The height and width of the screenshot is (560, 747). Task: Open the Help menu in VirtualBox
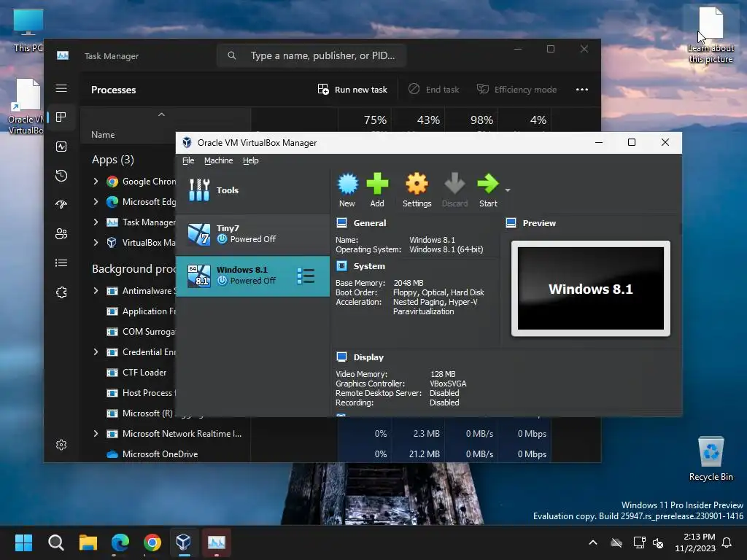tap(251, 160)
